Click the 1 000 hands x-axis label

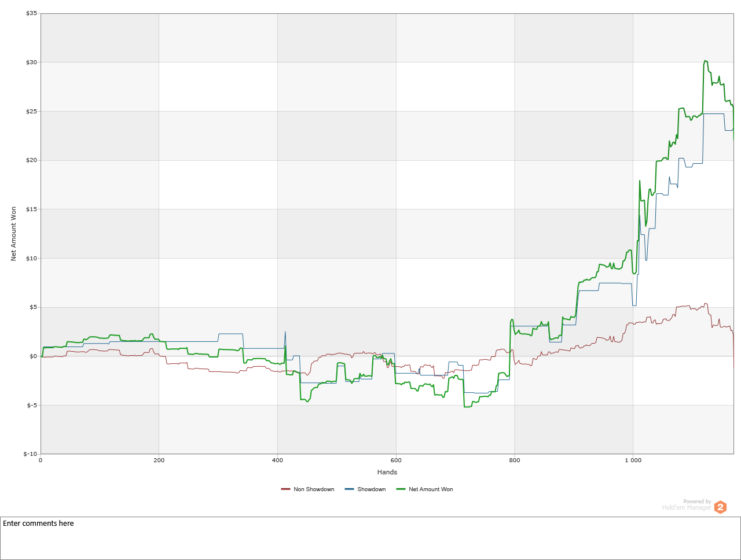pyautogui.click(x=633, y=460)
